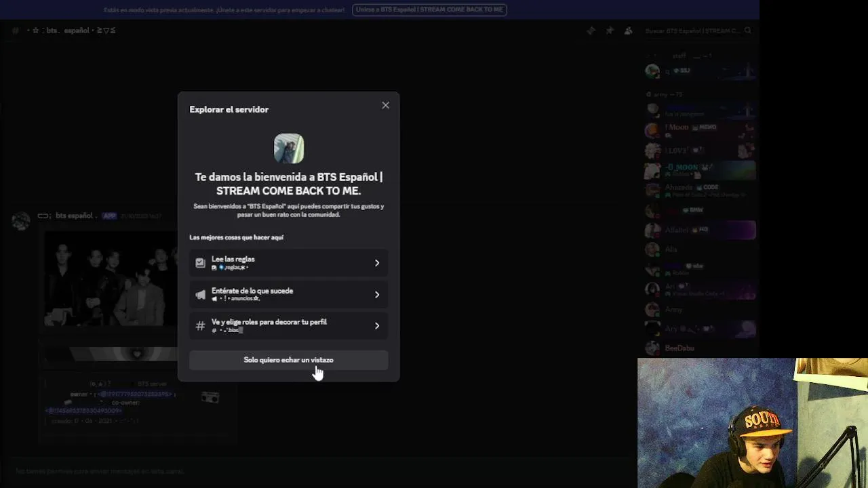868x488 pixels.
Task: Click the channel name bts. español in header
Action: click(71, 30)
